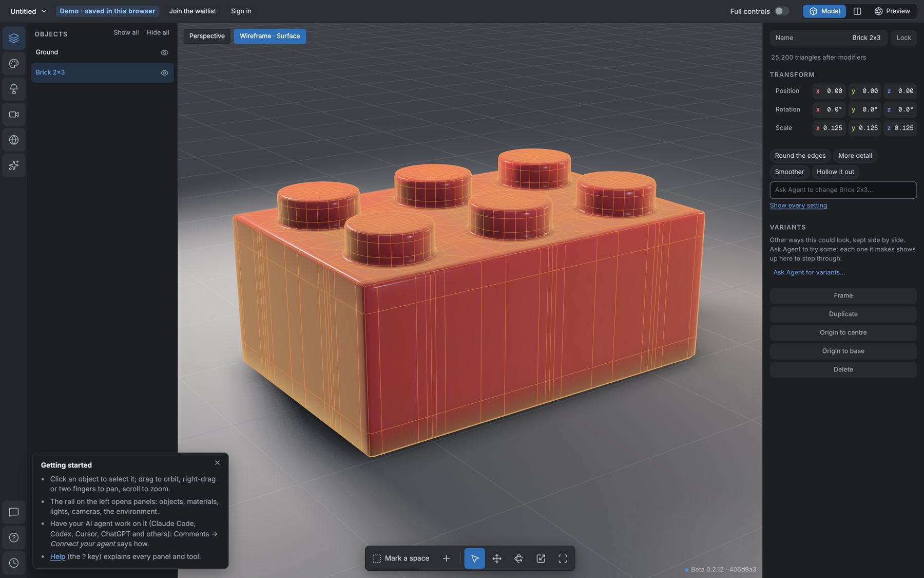Click the Ask Agent input field
Viewport: 924px width, 578px height.
(843, 190)
